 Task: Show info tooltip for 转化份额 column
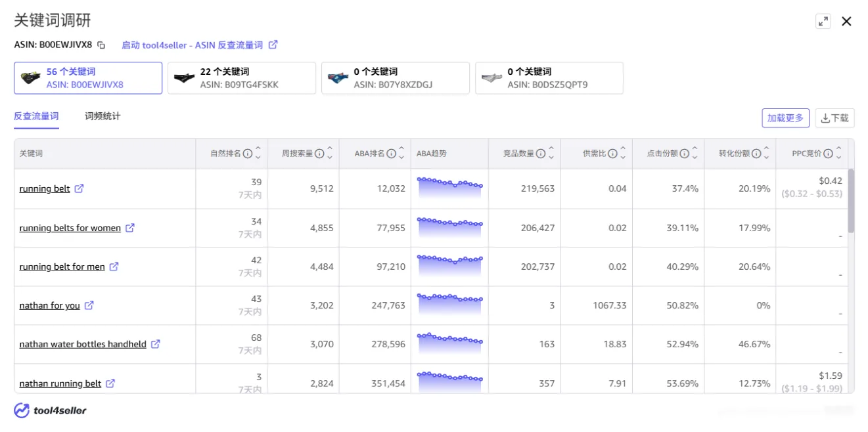(x=756, y=154)
